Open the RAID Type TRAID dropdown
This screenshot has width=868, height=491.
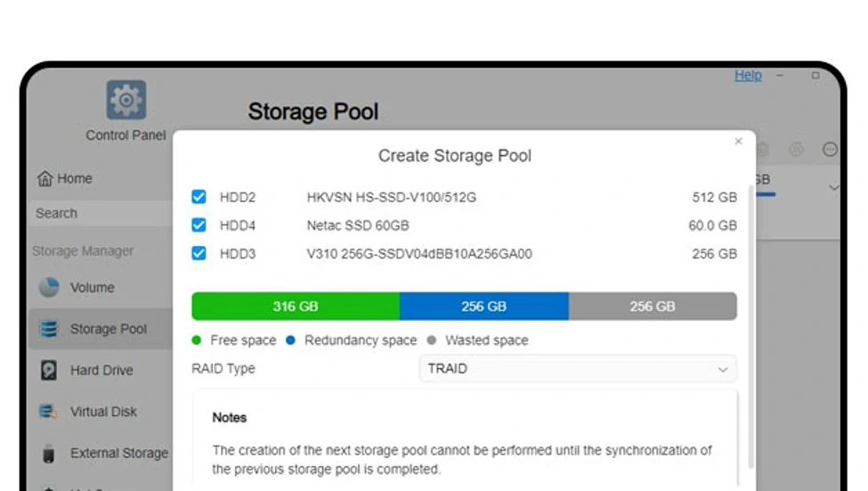(x=578, y=369)
